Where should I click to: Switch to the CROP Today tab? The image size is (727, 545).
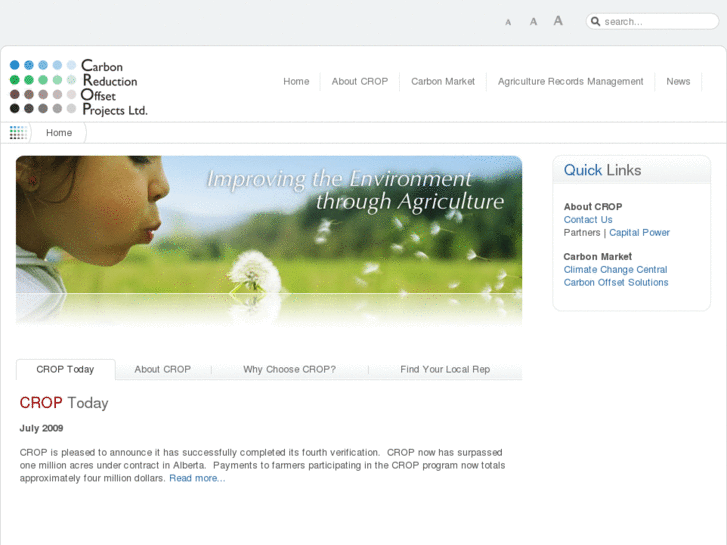pyautogui.click(x=65, y=370)
